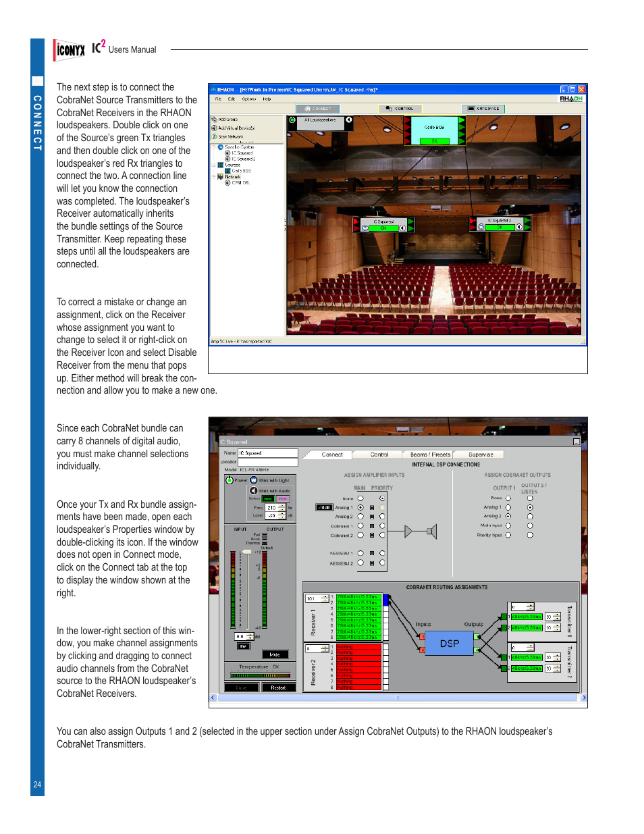Screen dimensions: 644x834
Task: Click DSP input 1 red square
Action: coord(423,637)
